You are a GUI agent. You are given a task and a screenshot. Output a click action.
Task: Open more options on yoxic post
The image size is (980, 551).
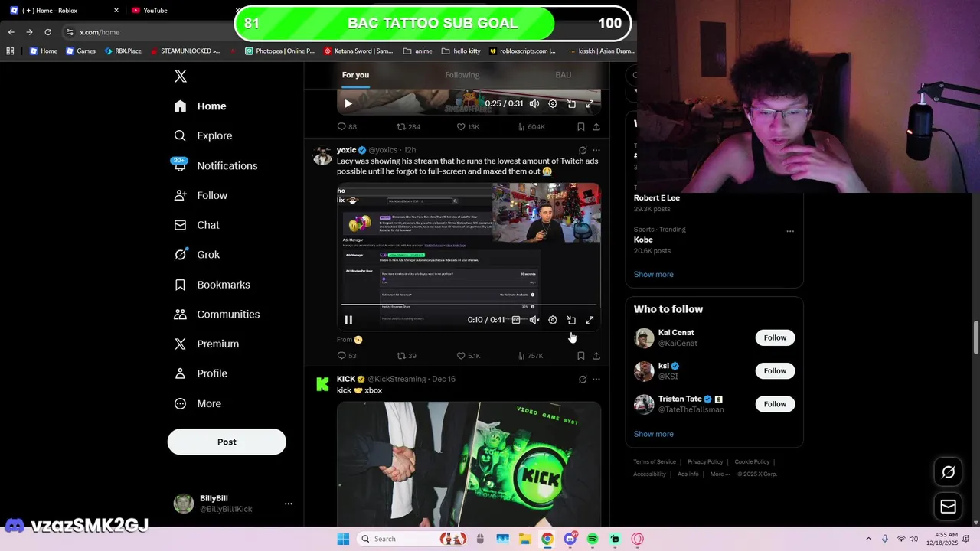(596, 150)
